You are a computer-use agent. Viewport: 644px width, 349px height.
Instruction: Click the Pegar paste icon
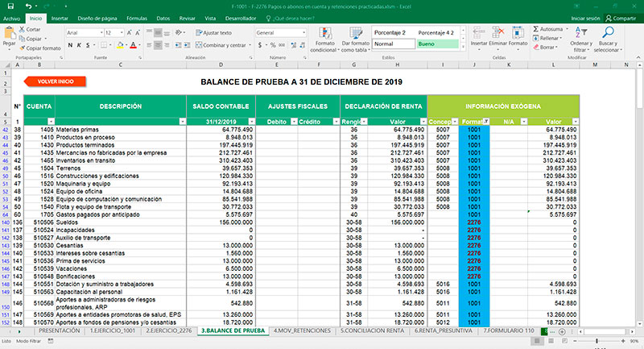pyautogui.click(x=9, y=33)
